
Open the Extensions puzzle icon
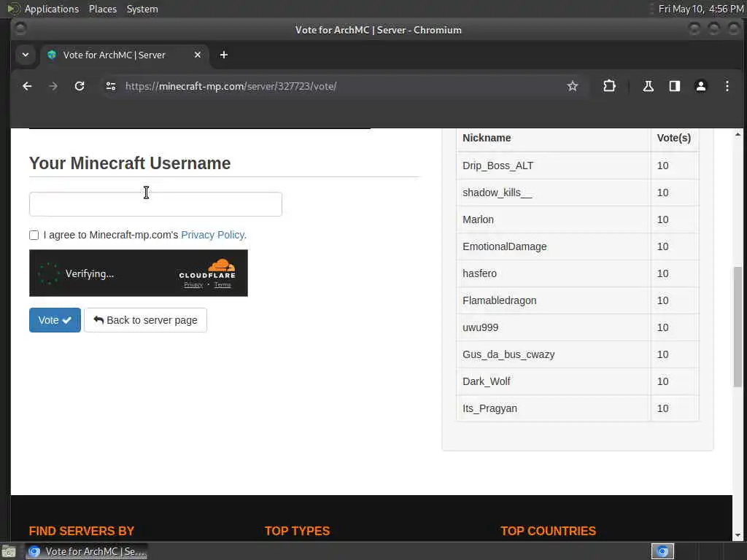click(x=609, y=86)
